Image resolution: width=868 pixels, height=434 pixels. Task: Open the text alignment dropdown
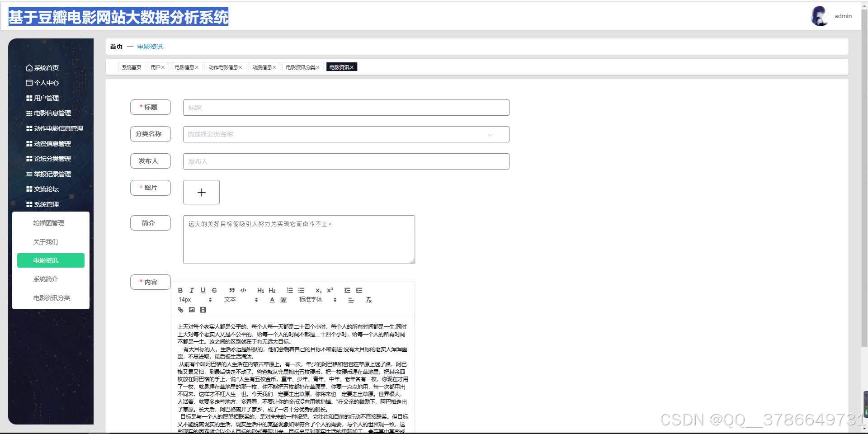pos(351,300)
